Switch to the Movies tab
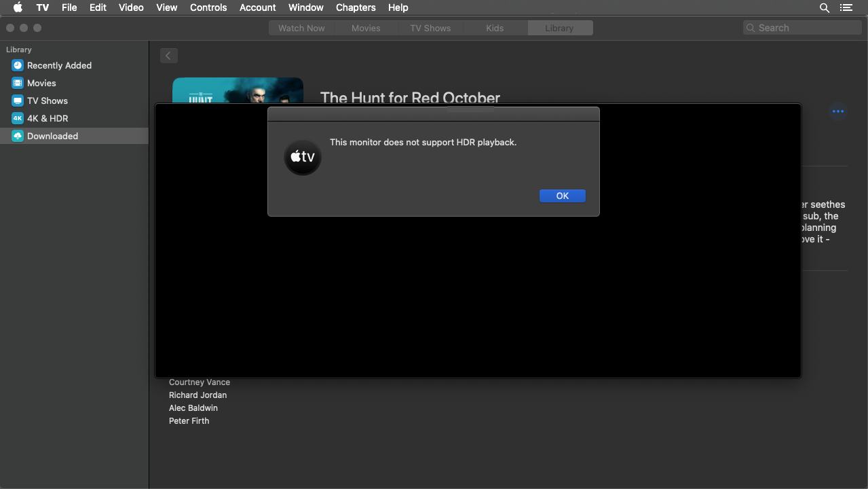The image size is (868, 489). pyautogui.click(x=366, y=28)
